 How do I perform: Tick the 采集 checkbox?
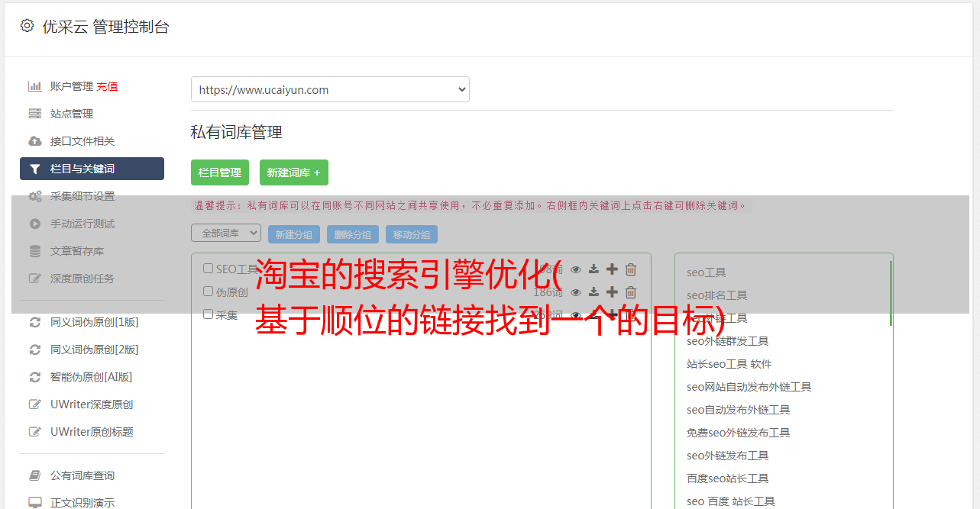click(x=208, y=314)
